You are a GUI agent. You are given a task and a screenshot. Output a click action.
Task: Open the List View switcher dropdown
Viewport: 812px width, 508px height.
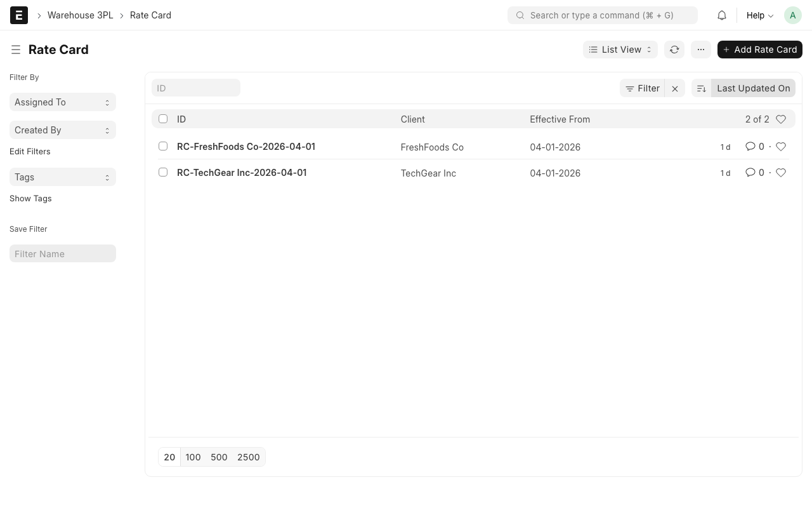[620, 50]
